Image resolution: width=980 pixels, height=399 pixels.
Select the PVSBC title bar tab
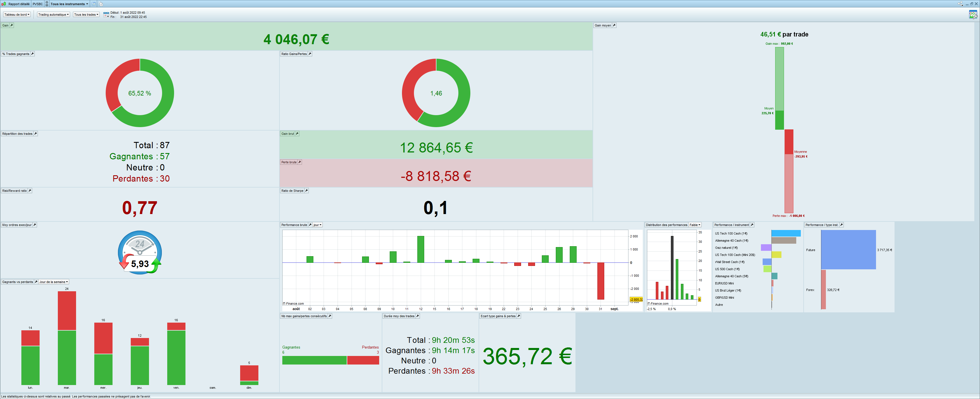(x=38, y=4)
